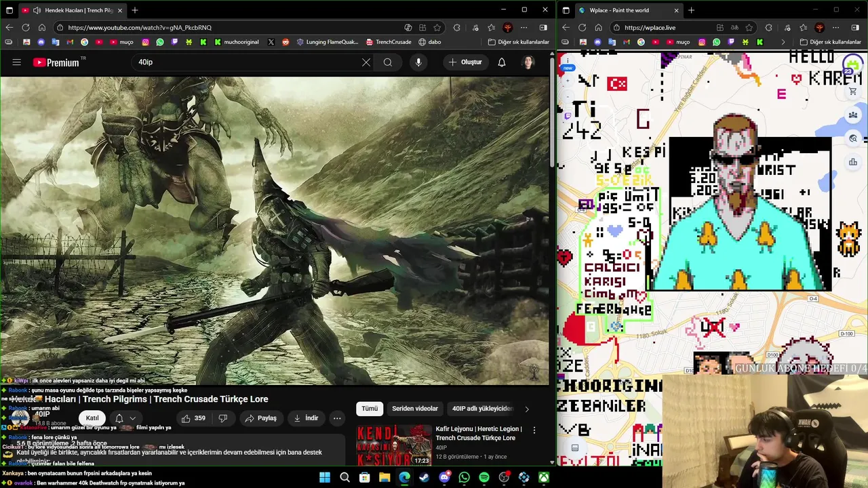Go home in the Wplace browser window

tap(598, 28)
